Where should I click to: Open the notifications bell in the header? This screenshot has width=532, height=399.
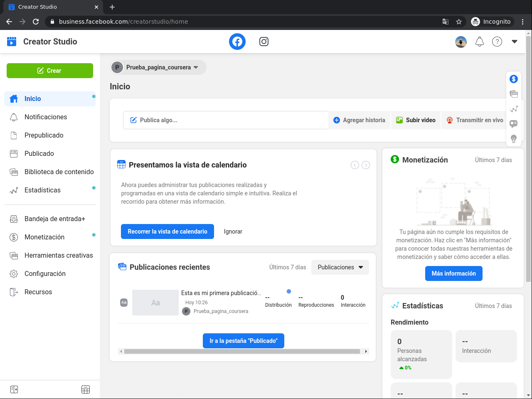point(480,42)
